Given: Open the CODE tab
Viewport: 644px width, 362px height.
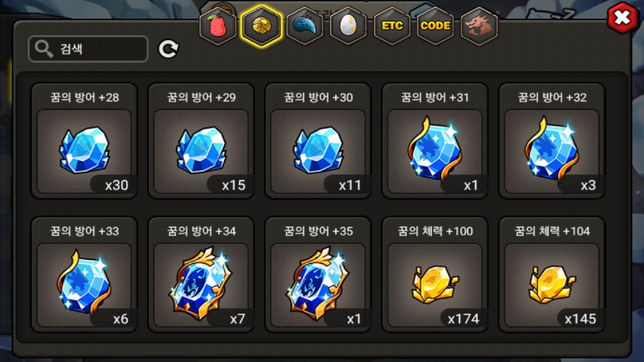Looking at the screenshot, I should click(435, 26).
